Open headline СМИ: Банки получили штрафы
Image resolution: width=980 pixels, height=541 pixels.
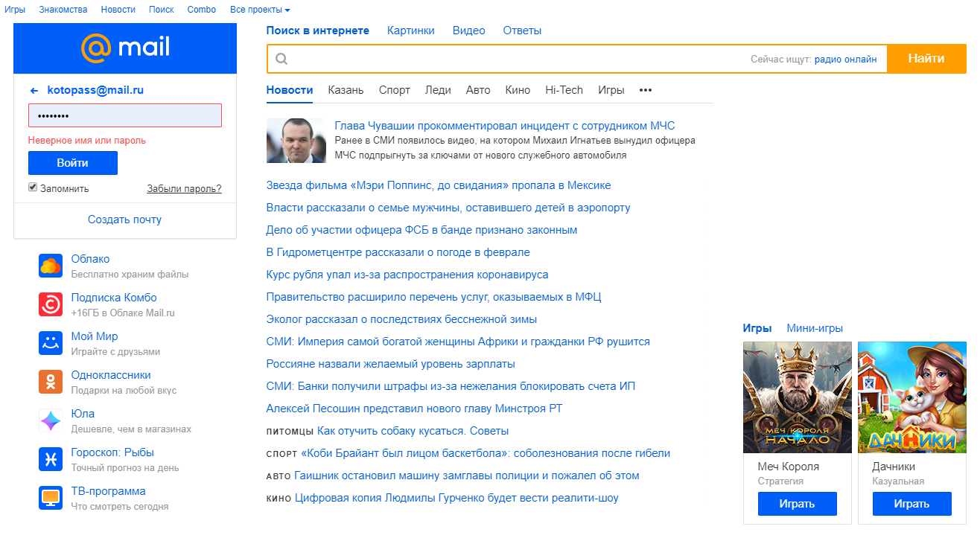click(x=451, y=386)
